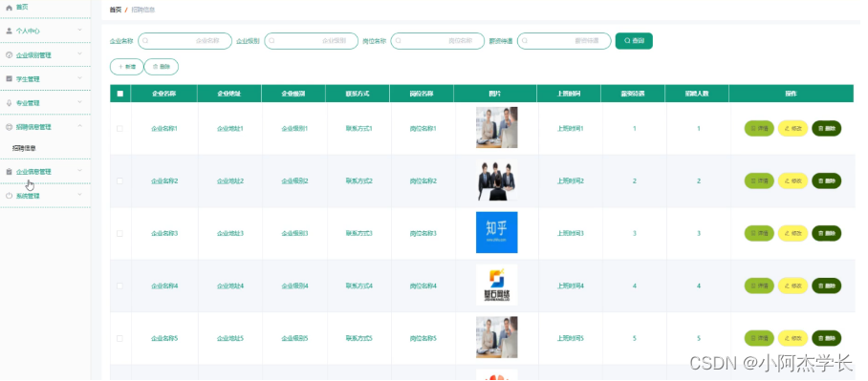
Task: Click 删除 for row 企业名称1
Action: 827,128
